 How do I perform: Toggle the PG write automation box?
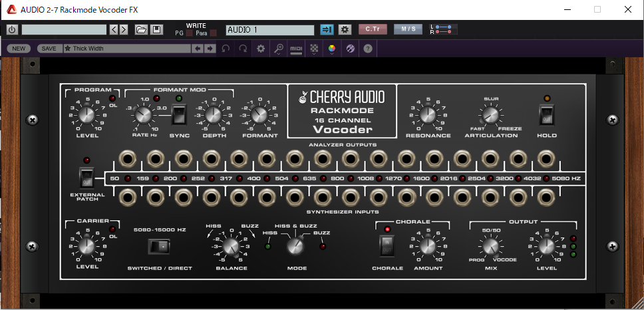pyautogui.click(x=189, y=33)
